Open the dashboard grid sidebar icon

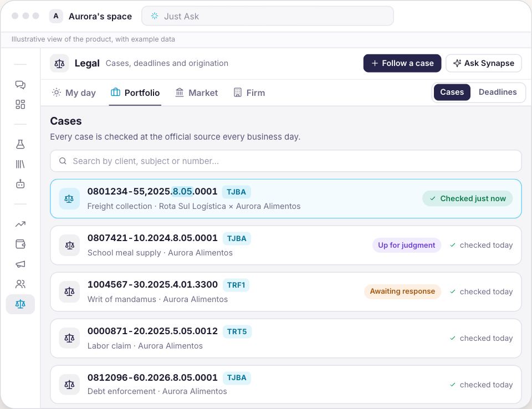(x=21, y=105)
